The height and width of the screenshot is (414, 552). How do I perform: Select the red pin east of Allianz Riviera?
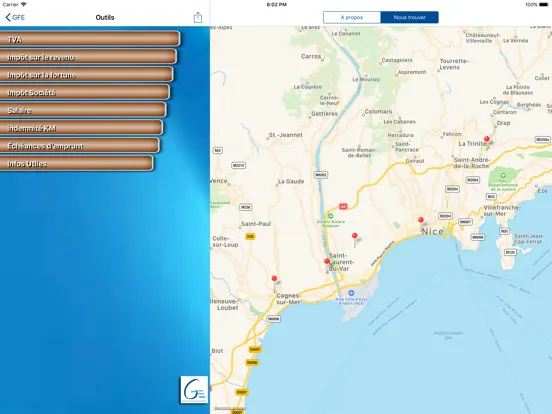pyautogui.click(x=355, y=236)
